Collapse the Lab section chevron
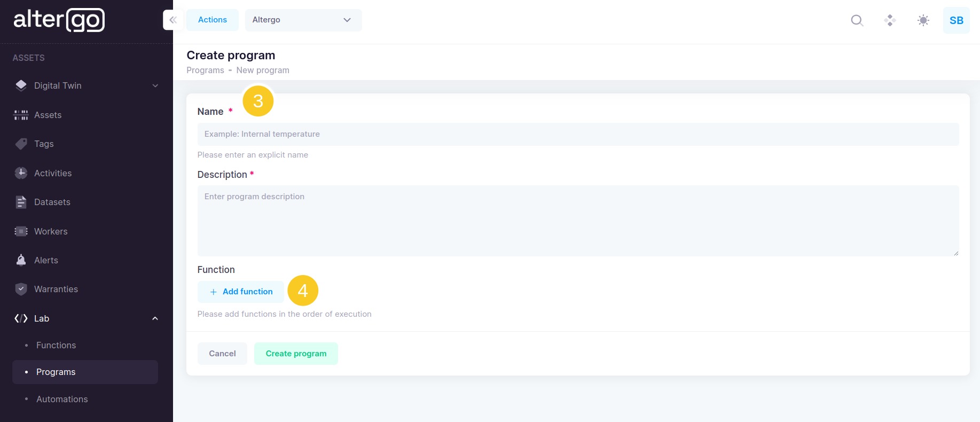The image size is (980, 422). (x=155, y=318)
